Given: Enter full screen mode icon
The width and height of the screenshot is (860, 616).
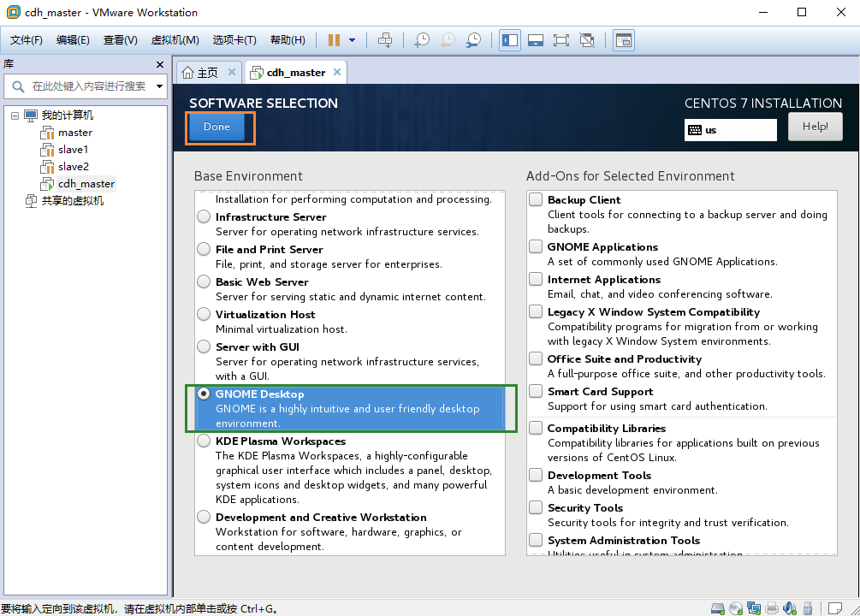Looking at the screenshot, I should tap(561, 40).
